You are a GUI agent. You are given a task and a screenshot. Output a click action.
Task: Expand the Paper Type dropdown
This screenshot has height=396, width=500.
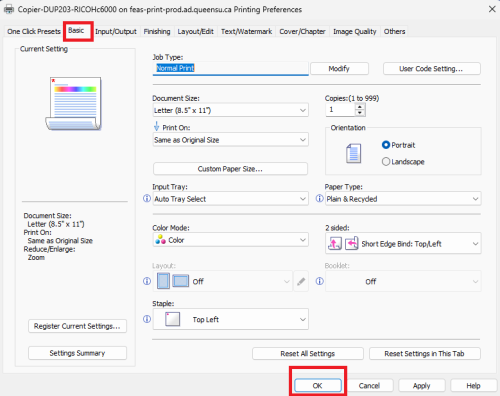click(x=403, y=199)
